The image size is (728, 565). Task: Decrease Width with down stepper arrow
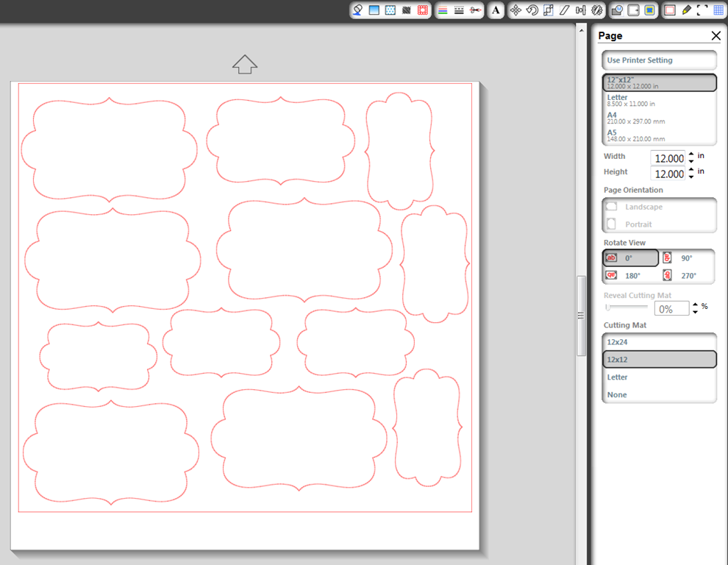[x=691, y=161]
